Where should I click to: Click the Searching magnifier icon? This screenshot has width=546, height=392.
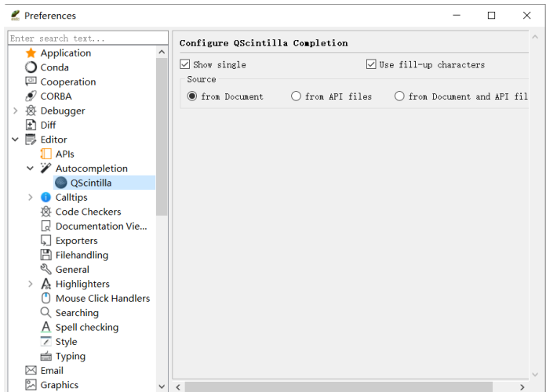pyautogui.click(x=45, y=313)
